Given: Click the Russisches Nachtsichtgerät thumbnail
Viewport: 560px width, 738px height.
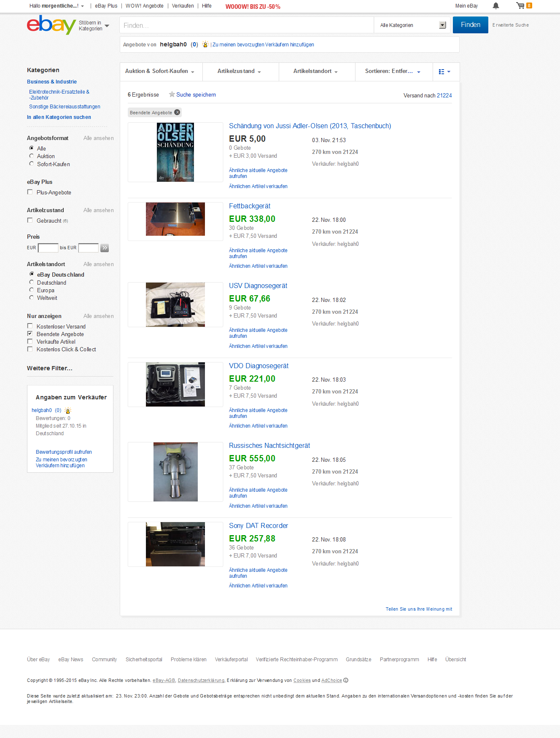Looking at the screenshot, I should click(175, 472).
